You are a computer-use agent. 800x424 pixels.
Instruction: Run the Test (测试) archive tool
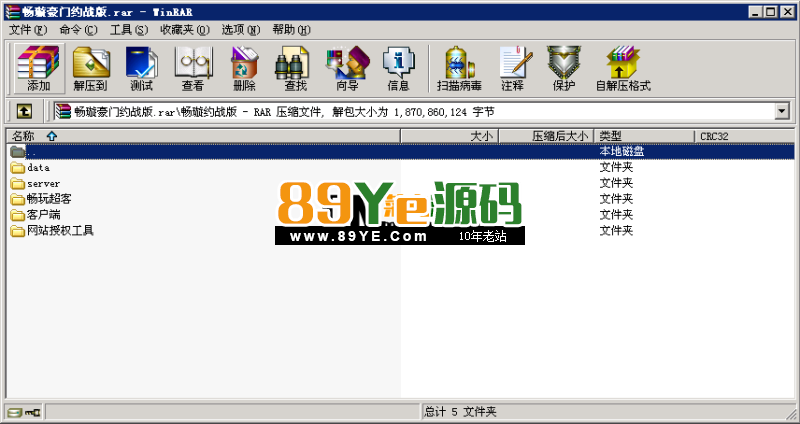pos(141,68)
